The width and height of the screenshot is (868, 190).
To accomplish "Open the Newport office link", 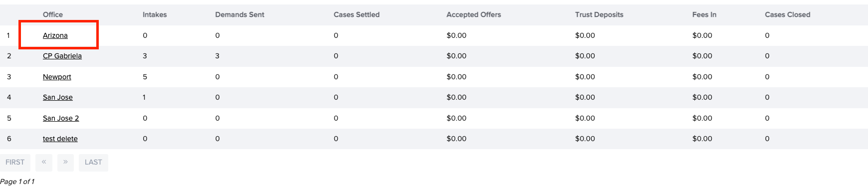I will coord(57,77).
